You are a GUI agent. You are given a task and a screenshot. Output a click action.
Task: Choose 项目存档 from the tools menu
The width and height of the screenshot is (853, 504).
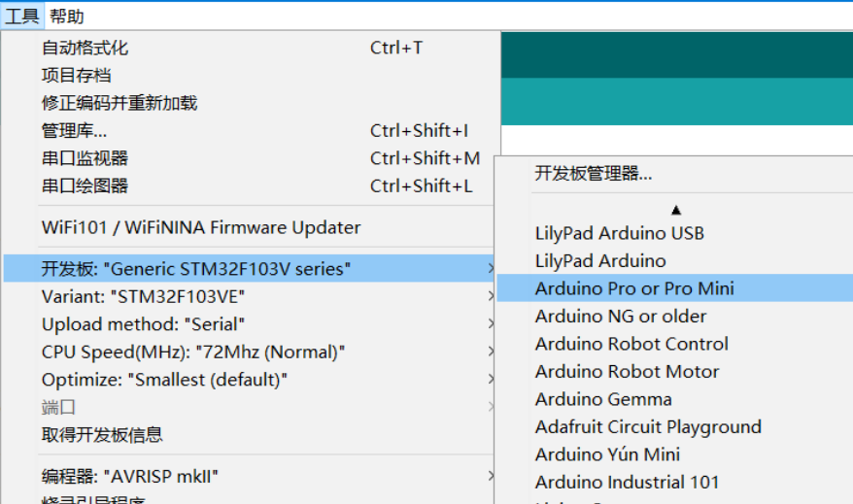(x=249, y=76)
